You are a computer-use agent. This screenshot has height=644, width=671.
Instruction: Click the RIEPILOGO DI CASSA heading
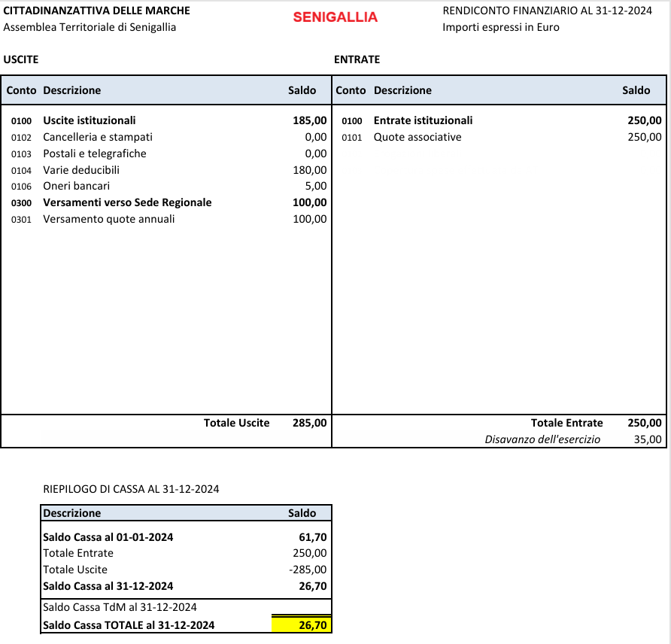131,489
